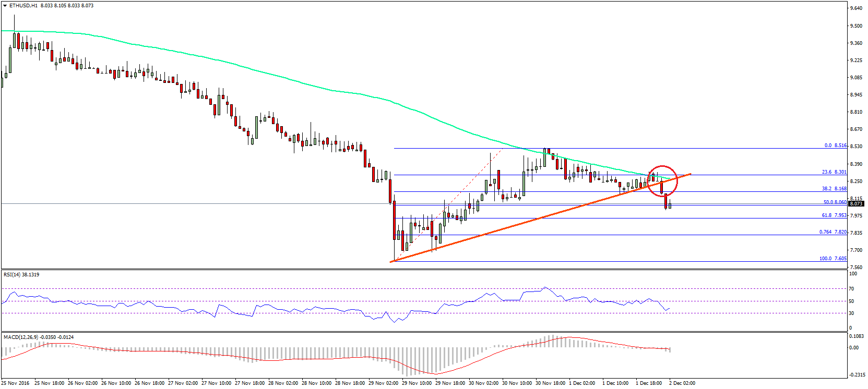The height and width of the screenshot is (389, 868).
Task: Select Fibonacci label 50.0 8.060
Action: 835,202
